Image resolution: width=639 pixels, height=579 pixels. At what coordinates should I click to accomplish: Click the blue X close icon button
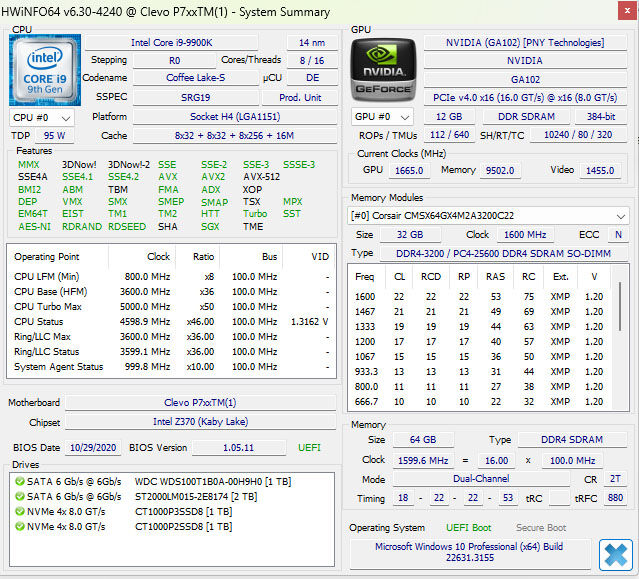(x=615, y=555)
